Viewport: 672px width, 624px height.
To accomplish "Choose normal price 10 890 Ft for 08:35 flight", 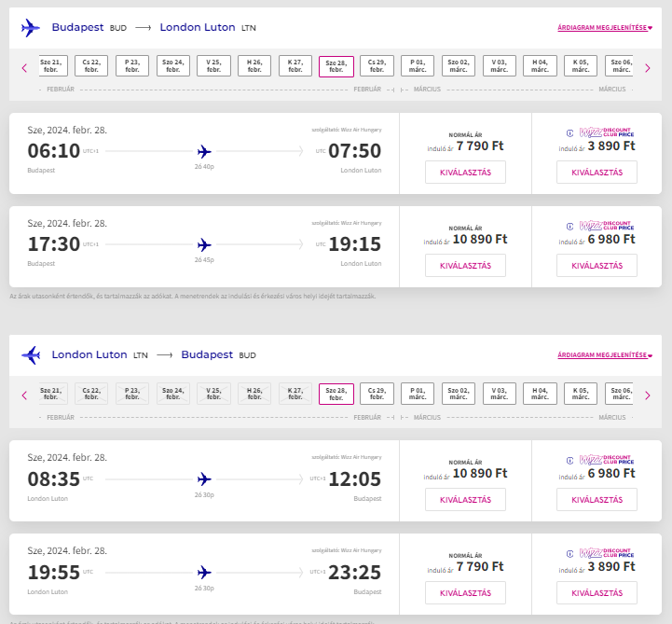I will pos(465,500).
